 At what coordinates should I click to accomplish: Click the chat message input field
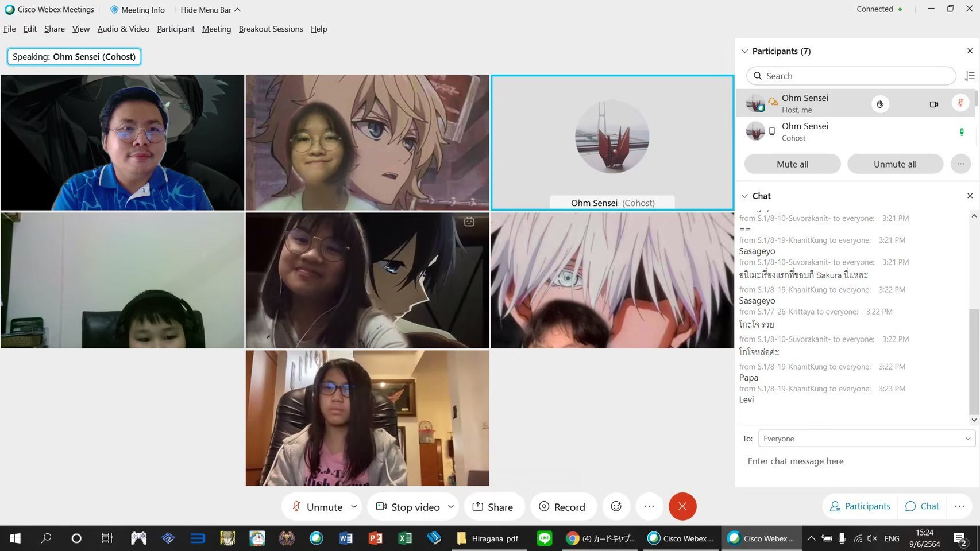(x=856, y=461)
